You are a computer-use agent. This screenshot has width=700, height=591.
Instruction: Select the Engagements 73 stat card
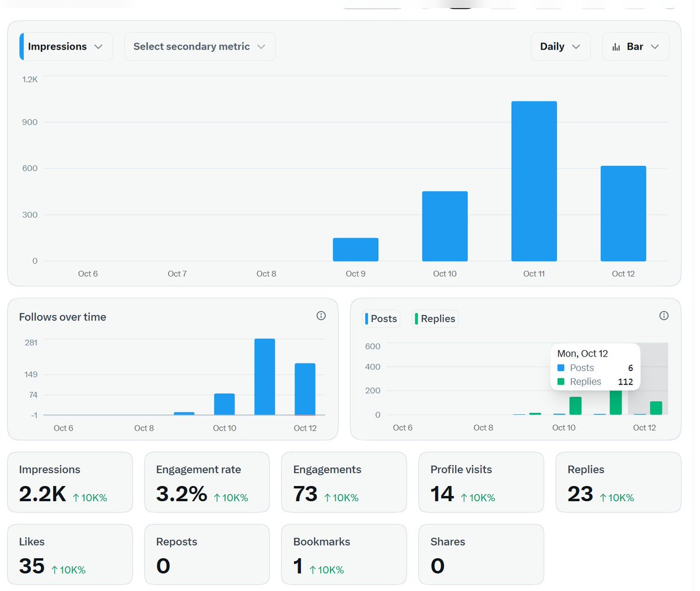pos(344,482)
